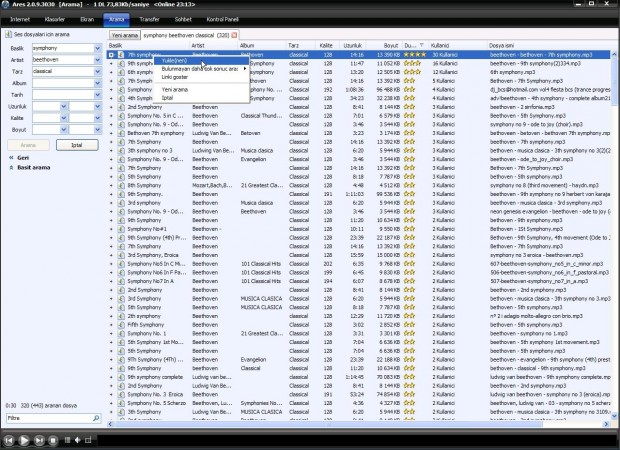Go to the Klasorler tab
The image size is (620, 450).
click(55, 19)
